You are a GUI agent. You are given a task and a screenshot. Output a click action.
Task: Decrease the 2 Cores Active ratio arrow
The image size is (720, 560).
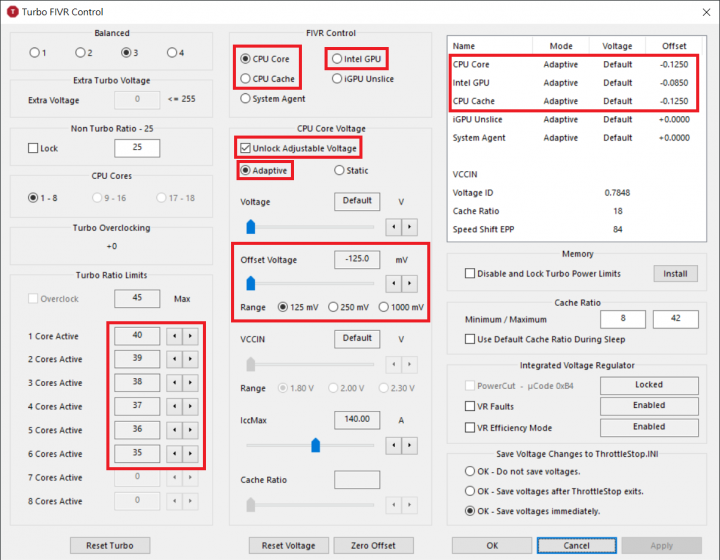174,359
